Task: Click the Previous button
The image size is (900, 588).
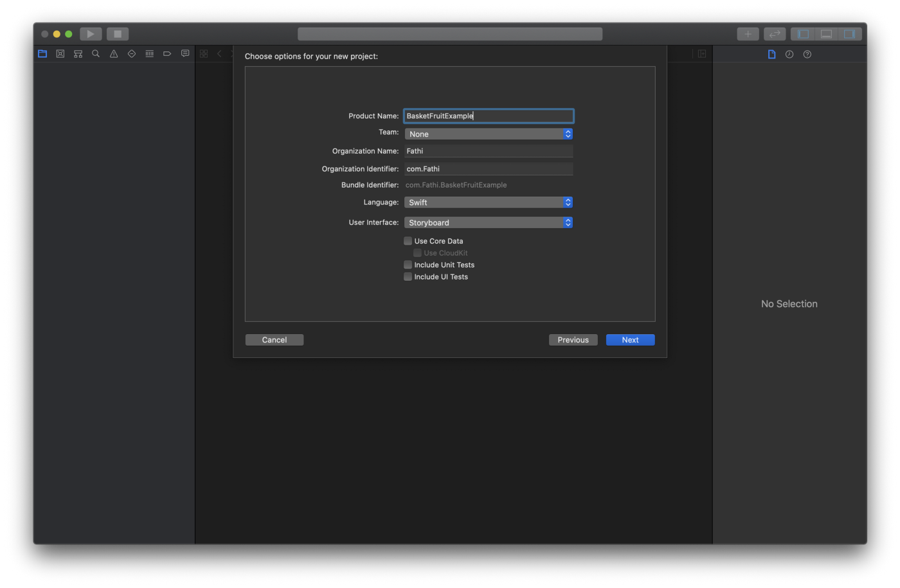Action: coord(573,339)
